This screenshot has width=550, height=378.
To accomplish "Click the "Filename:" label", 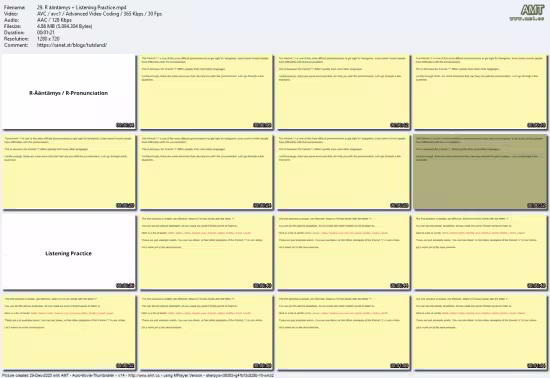I will (14, 7).
